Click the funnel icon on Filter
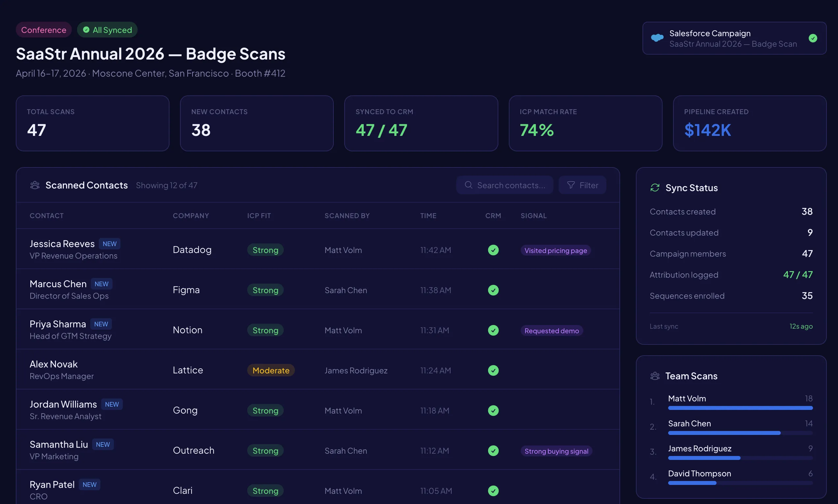838x504 pixels. pos(571,185)
